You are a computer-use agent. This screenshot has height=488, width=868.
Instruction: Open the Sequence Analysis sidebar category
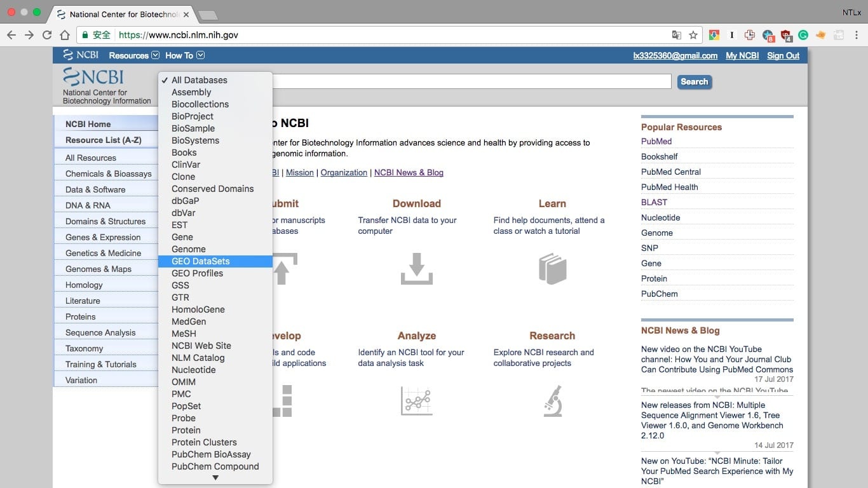tap(100, 332)
